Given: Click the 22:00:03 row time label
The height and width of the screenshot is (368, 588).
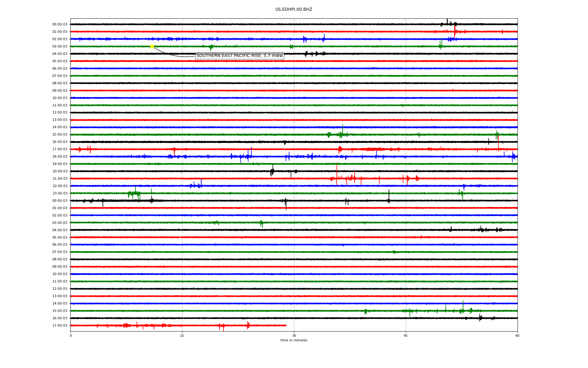Looking at the screenshot, I should pyautogui.click(x=60, y=186).
